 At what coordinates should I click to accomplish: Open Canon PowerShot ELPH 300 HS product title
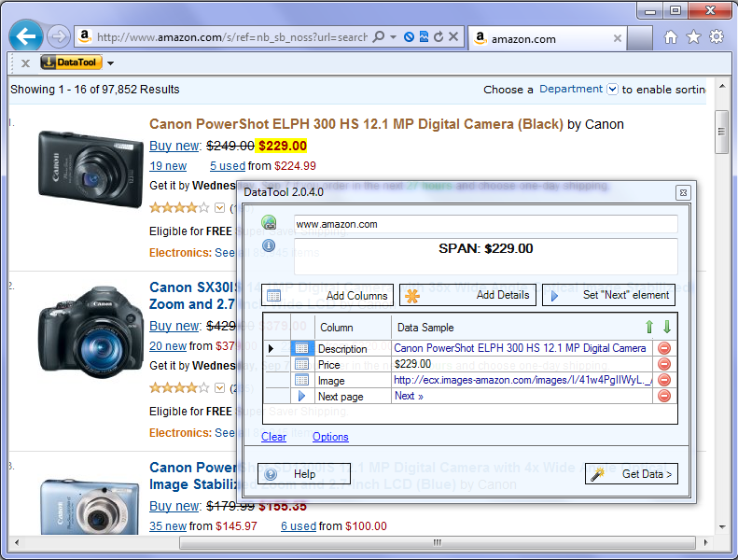[x=355, y=124]
